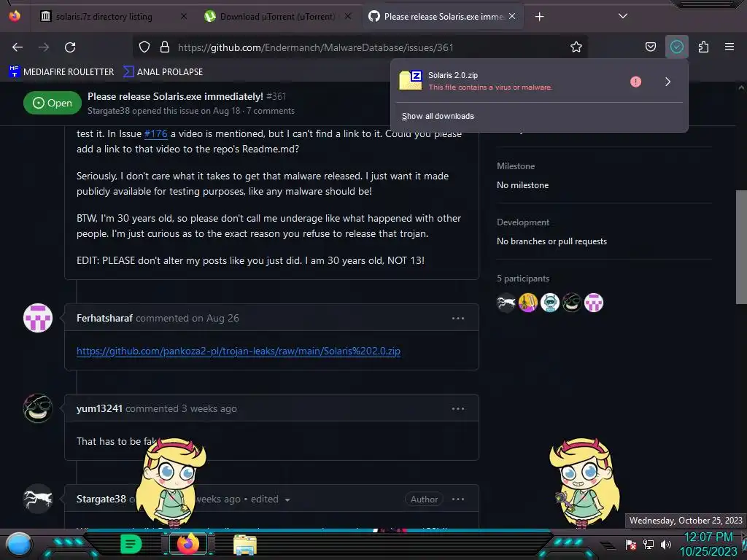Click the yum13241 avatar beside the comment
The height and width of the screenshot is (560, 747).
click(x=38, y=408)
